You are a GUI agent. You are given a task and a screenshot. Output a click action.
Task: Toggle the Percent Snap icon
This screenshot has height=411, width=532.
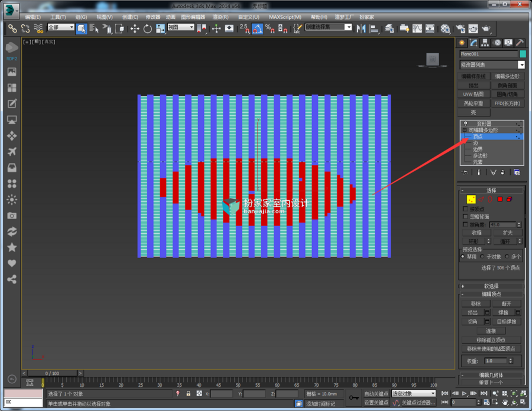click(270, 29)
